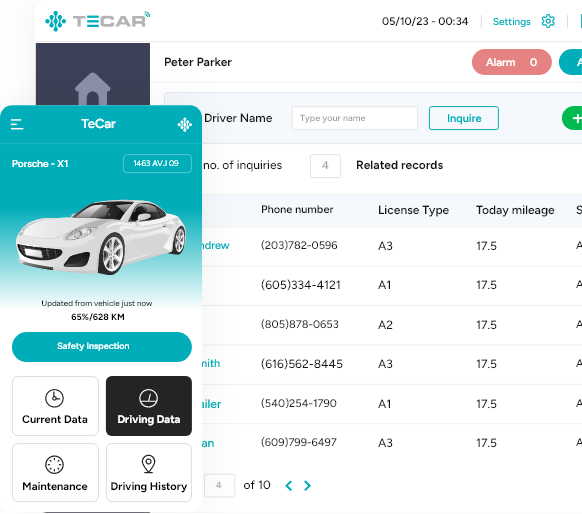The image size is (582, 514).
Task: Select the Driving Data tile
Action: (x=149, y=406)
